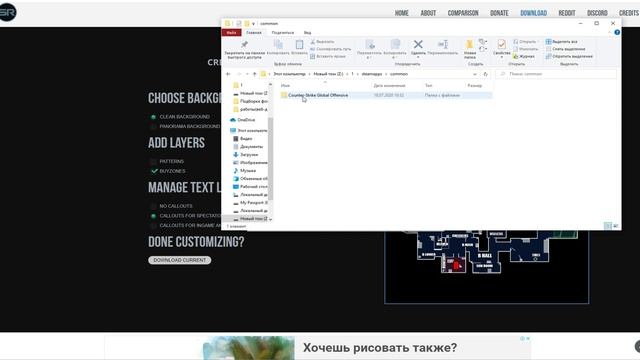Click Cut (Вырезать) in the ribbon
640x360 pixels.
(x=322, y=42)
